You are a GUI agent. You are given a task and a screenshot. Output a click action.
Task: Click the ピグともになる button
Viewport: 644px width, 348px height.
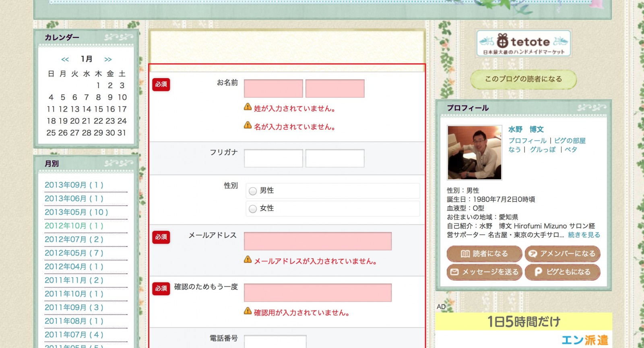click(563, 272)
